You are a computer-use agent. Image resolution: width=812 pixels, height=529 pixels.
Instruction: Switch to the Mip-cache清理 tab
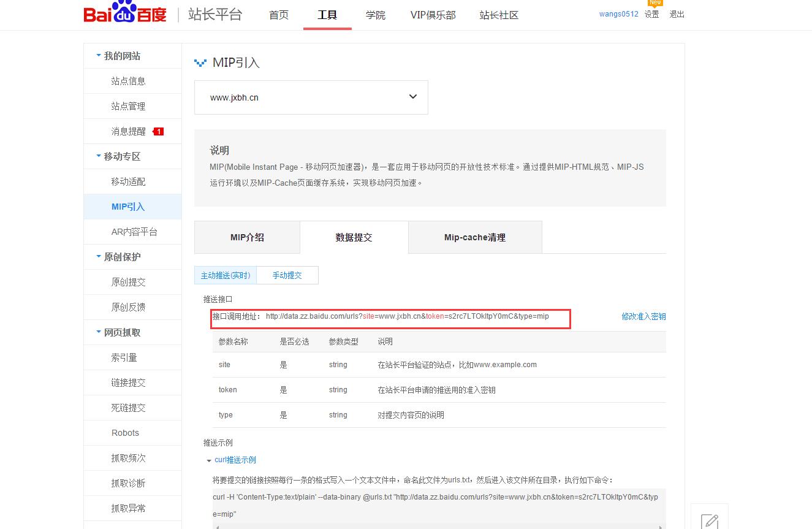[x=475, y=237]
